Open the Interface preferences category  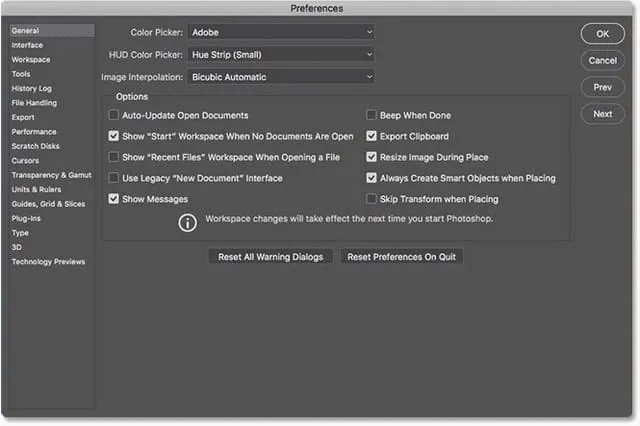pos(27,45)
